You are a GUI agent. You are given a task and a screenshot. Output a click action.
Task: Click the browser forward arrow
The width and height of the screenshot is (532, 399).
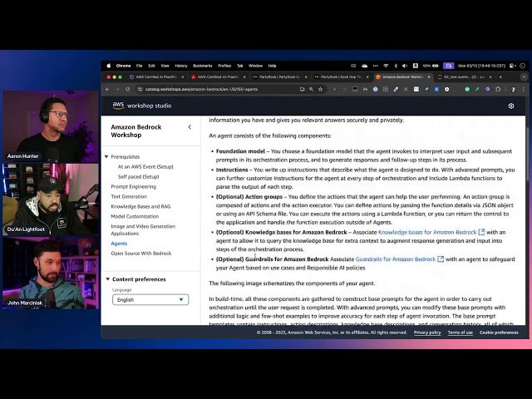click(117, 89)
